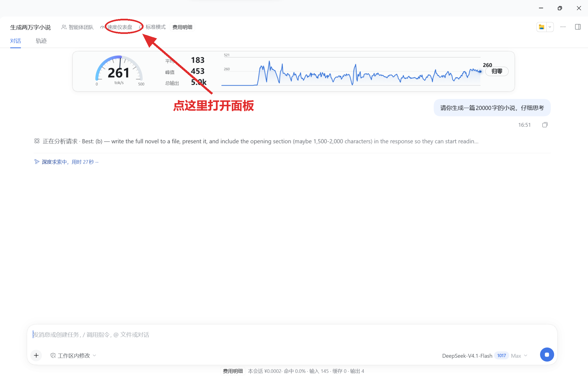Click the token speed line chart
This screenshot has height=377, width=588.
tap(351, 71)
